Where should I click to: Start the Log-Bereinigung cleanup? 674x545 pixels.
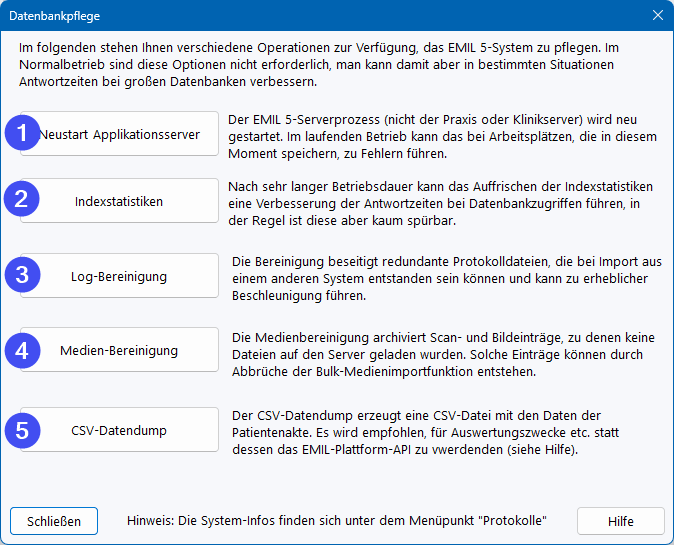[x=119, y=276]
